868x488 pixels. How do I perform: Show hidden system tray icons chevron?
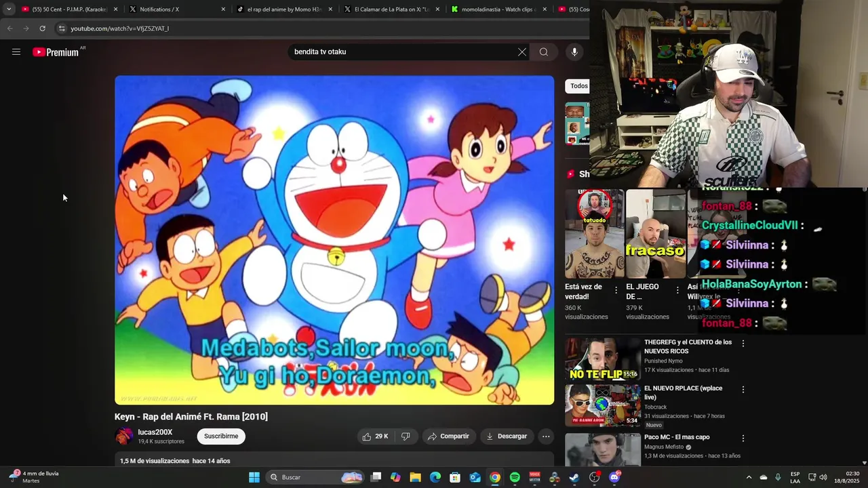pos(749,477)
